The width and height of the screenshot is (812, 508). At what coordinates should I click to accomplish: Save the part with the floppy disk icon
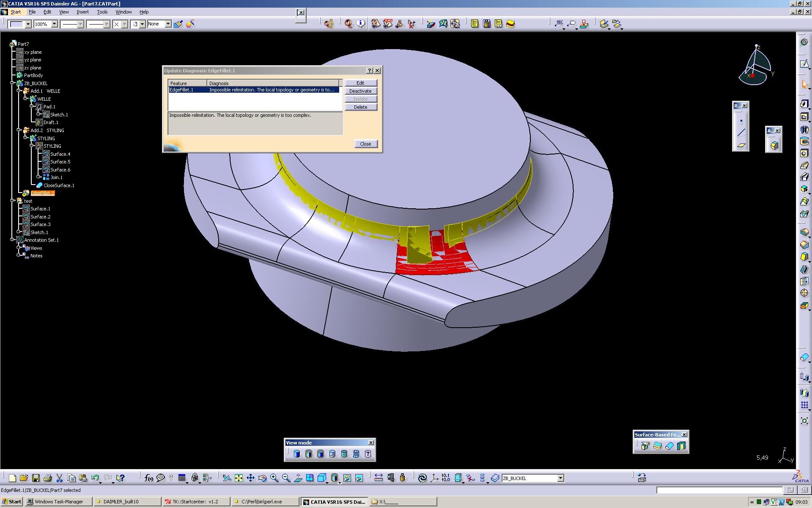(36, 478)
